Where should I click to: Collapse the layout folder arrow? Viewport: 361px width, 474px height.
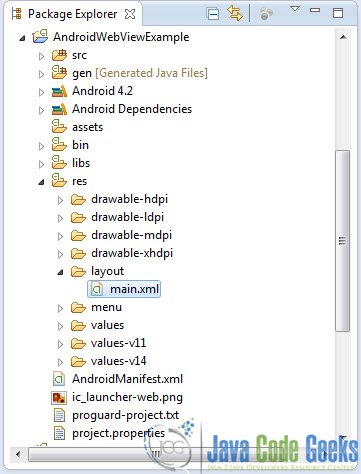pos(60,273)
